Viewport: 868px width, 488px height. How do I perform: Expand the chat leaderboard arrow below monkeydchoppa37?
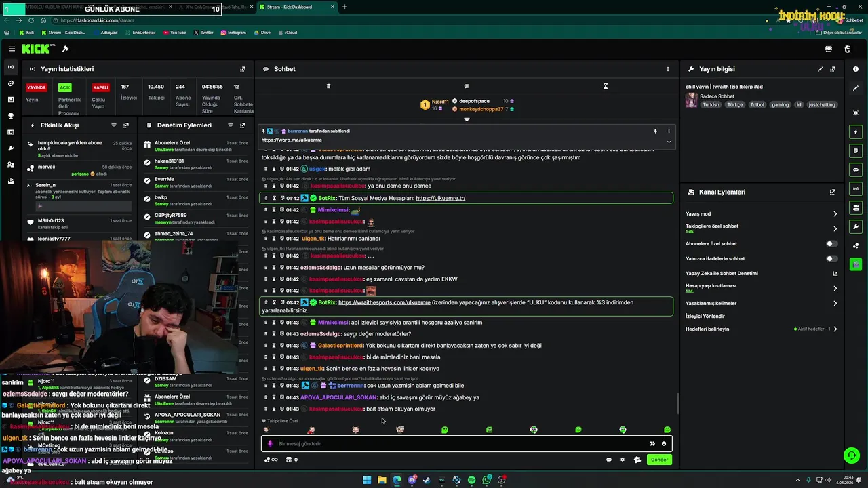[467, 119]
